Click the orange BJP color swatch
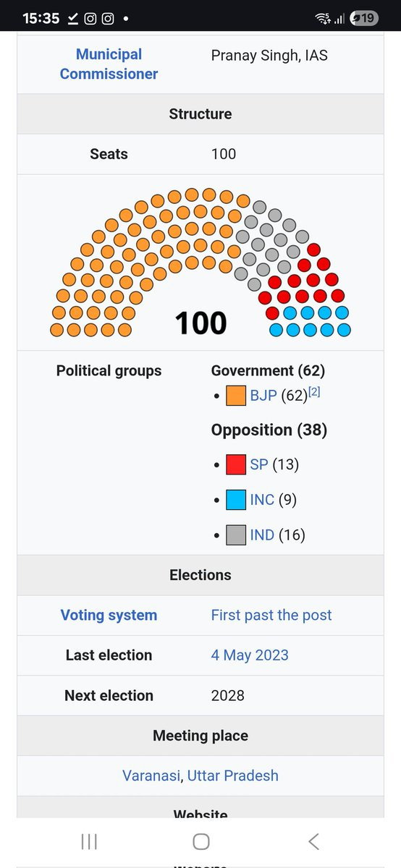Image resolution: width=401 pixels, height=868 pixels. [236, 396]
